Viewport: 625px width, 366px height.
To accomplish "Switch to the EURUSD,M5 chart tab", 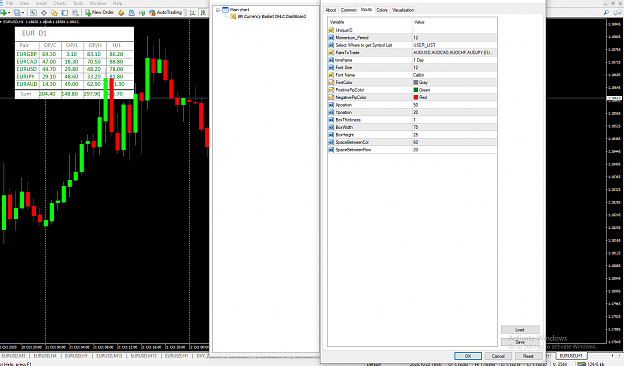I will 14,356.
